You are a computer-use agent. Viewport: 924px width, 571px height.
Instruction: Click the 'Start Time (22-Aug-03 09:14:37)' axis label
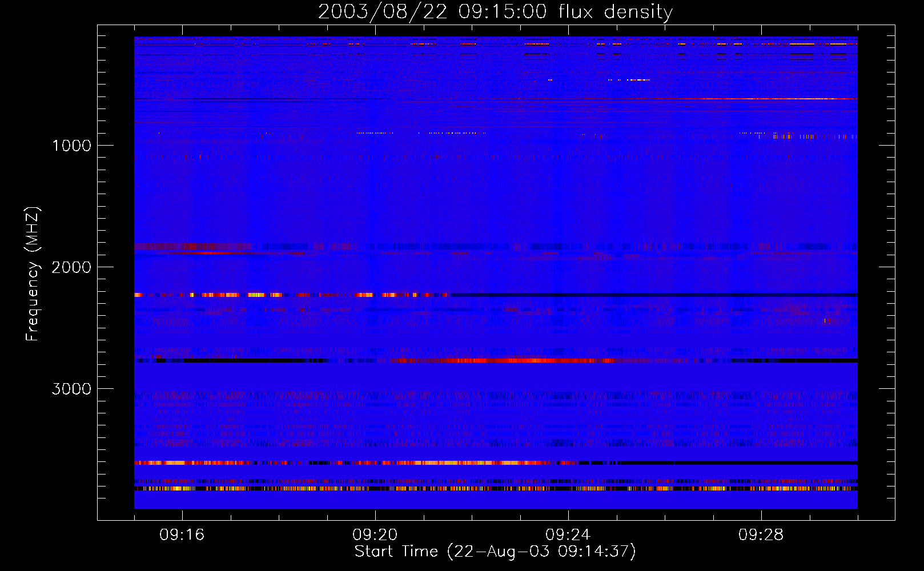[495, 552]
